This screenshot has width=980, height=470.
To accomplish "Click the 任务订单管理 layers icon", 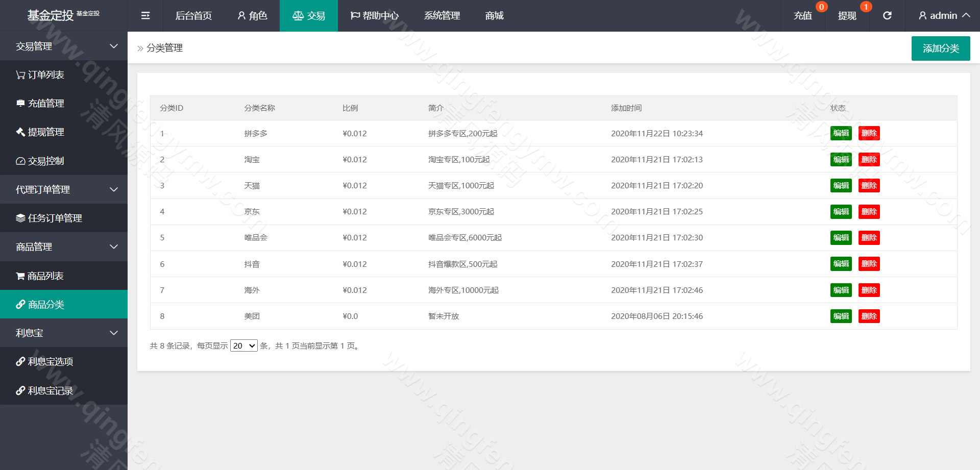I will pyautogui.click(x=20, y=218).
